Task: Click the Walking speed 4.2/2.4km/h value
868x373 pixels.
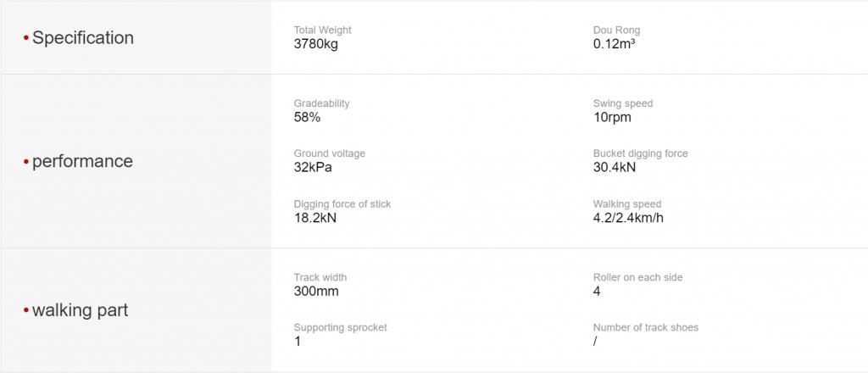Action: click(x=628, y=218)
